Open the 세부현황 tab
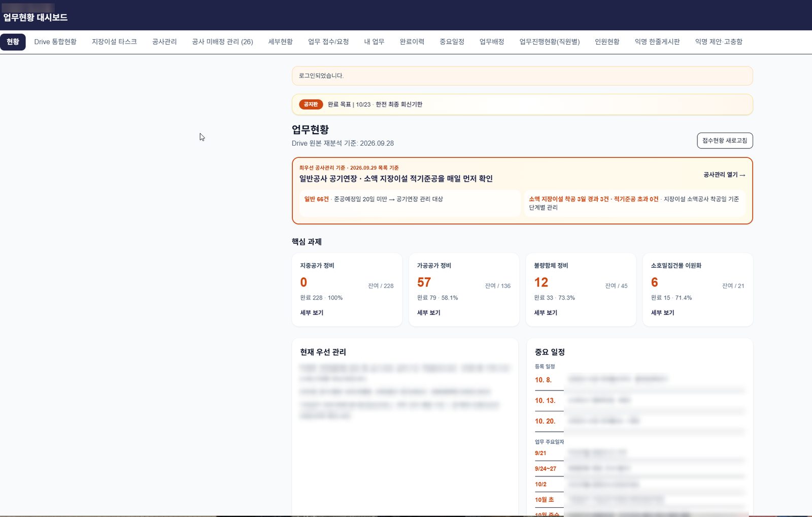The height and width of the screenshot is (517, 812). click(x=281, y=42)
